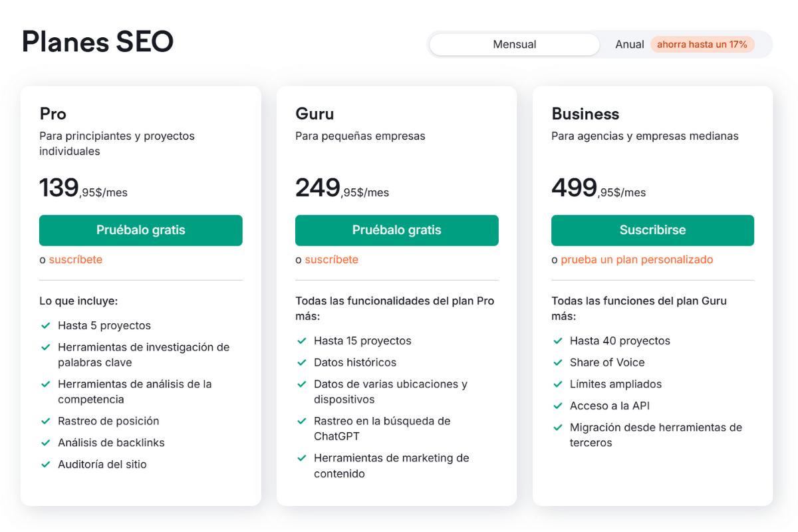Click checkmark next to Auditoría del sitio

tap(46, 465)
